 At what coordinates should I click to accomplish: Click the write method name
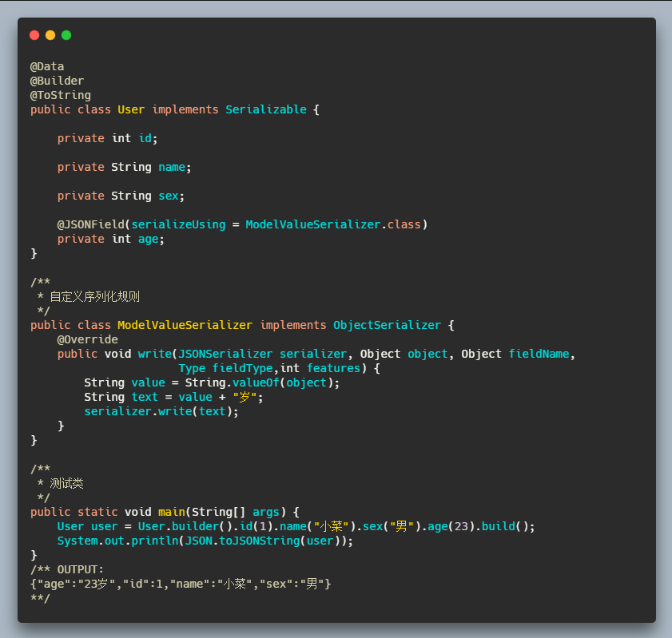(x=155, y=354)
